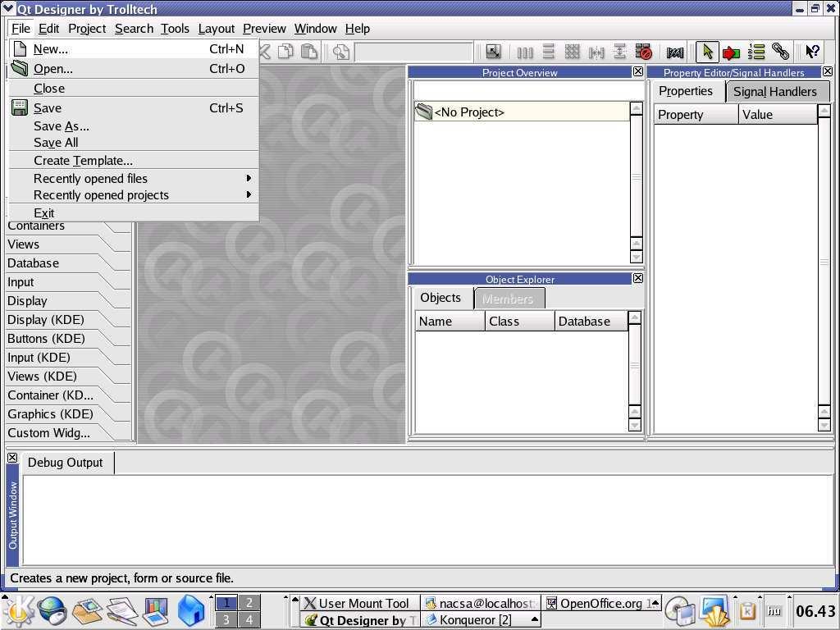Screen dimensions: 840x630
Task: Expand the Views toolbox category
Action: (68, 244)
